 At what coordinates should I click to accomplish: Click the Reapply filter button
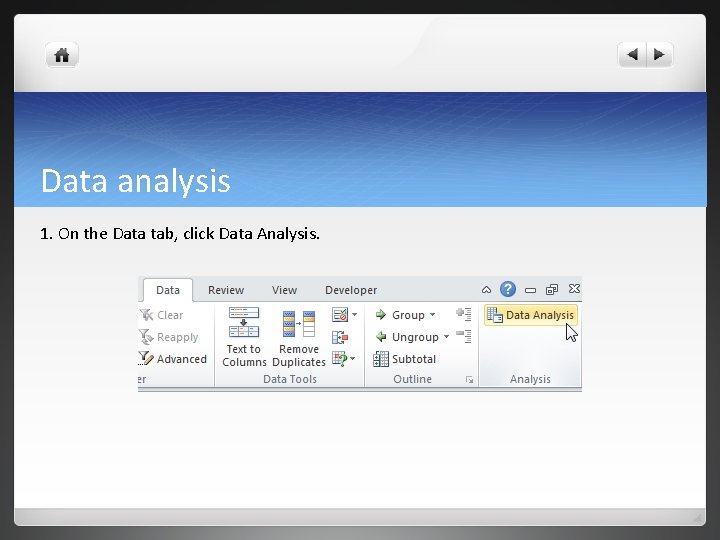tap(169, 337)
